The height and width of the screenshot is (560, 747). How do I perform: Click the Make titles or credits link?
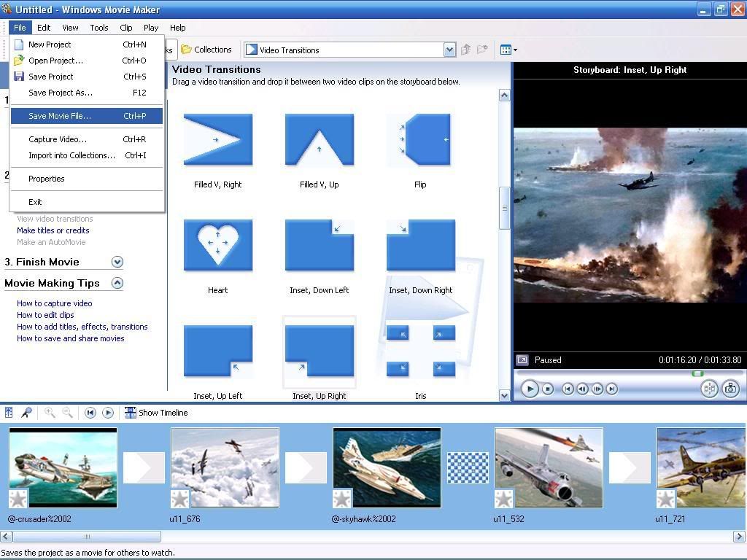point(53,230)
